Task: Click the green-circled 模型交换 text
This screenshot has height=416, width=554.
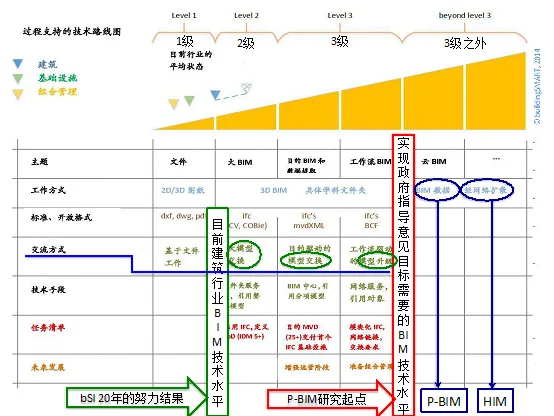Action: click(306, 260)
